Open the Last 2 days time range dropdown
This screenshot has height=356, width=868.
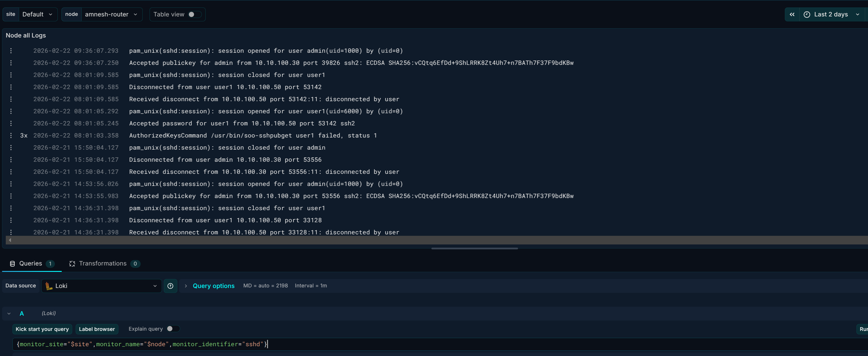click(x=832, y=14)
